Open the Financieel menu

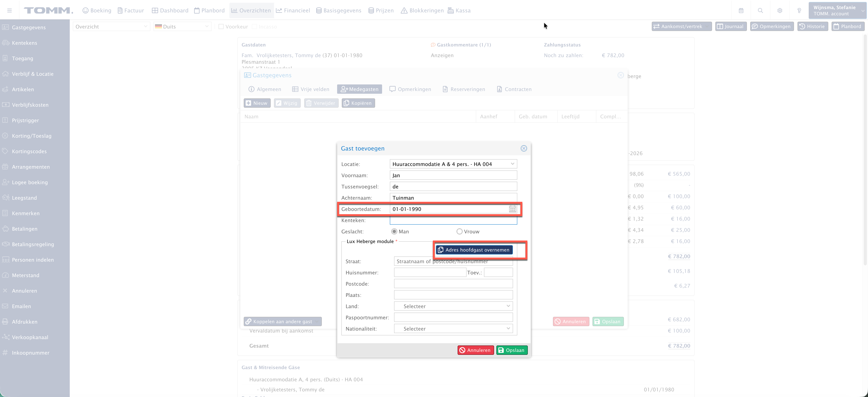[293, 10]
